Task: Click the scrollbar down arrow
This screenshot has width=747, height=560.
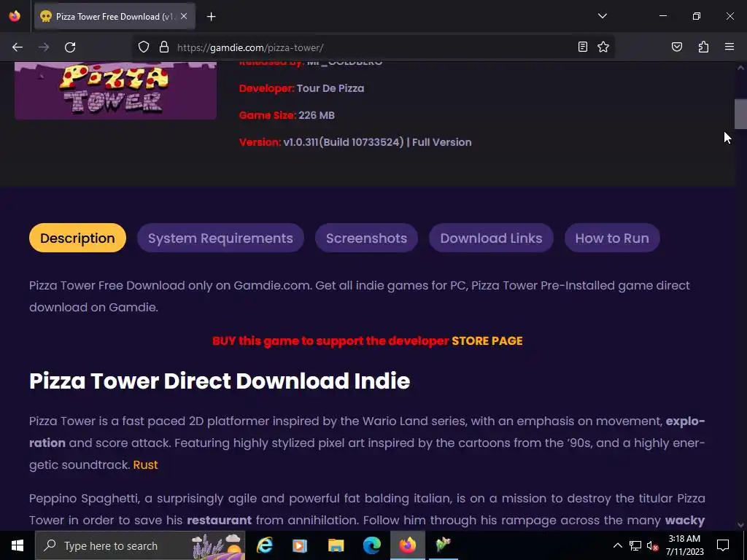Action: pos(740,525)
